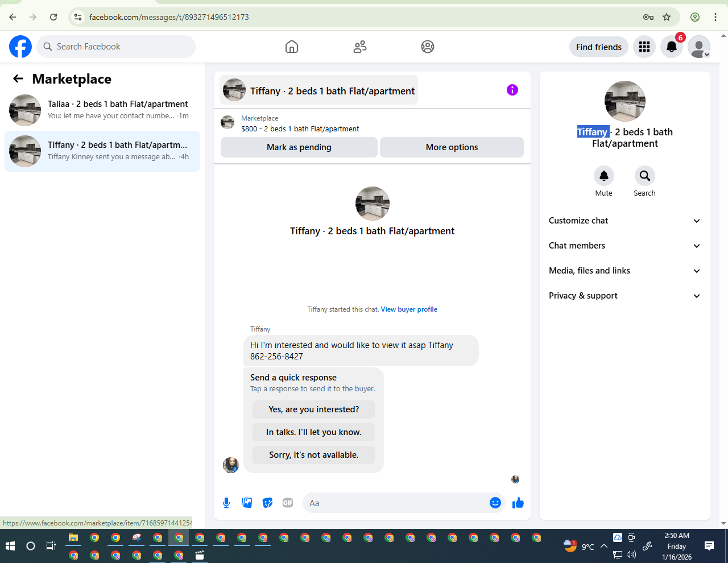This screenshot has height=563, width=728.
Task: Open File Explorer from taskbar
Action: 73,538
